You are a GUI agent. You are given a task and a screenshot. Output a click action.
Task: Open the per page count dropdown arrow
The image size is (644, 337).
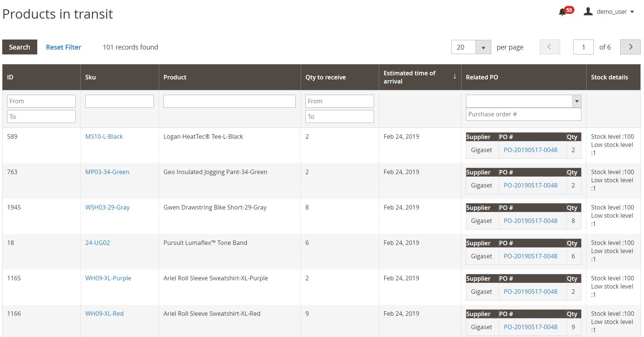point(483,47)
